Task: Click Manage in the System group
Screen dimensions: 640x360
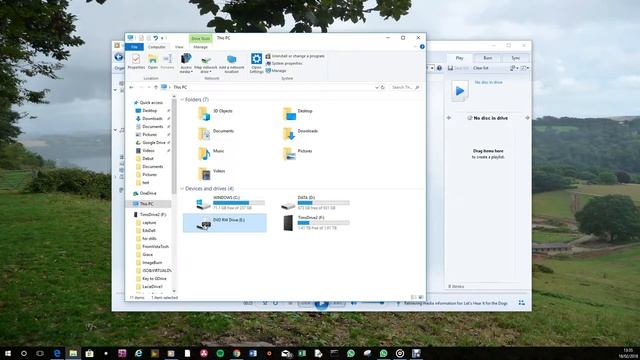Action: click(x=276, y=71)
